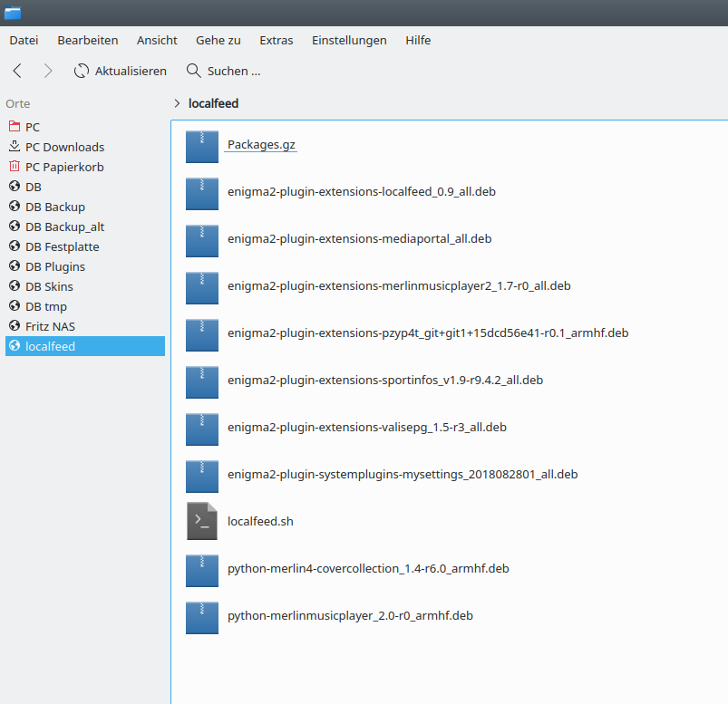728x704 pixels.
Task: Click the Fritz NAS globe icon
Action: click(15, 326)
